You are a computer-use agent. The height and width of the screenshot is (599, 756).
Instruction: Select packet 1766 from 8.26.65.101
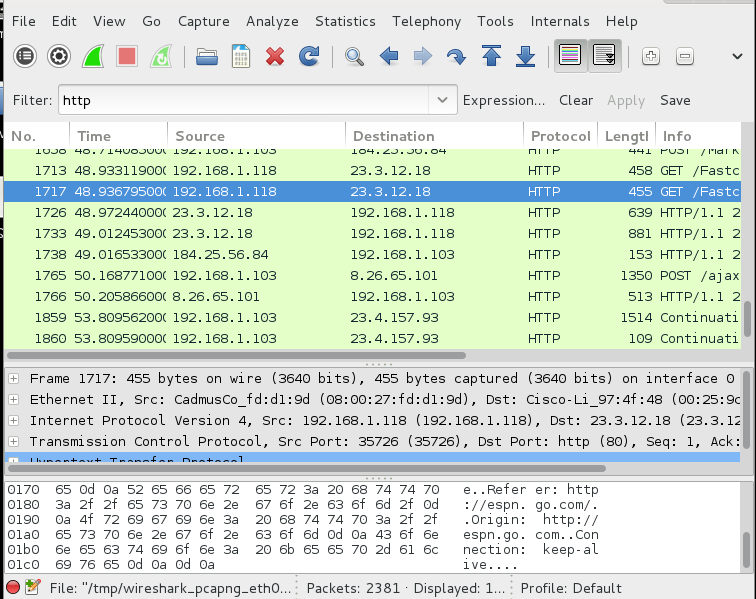pos(372,297)
